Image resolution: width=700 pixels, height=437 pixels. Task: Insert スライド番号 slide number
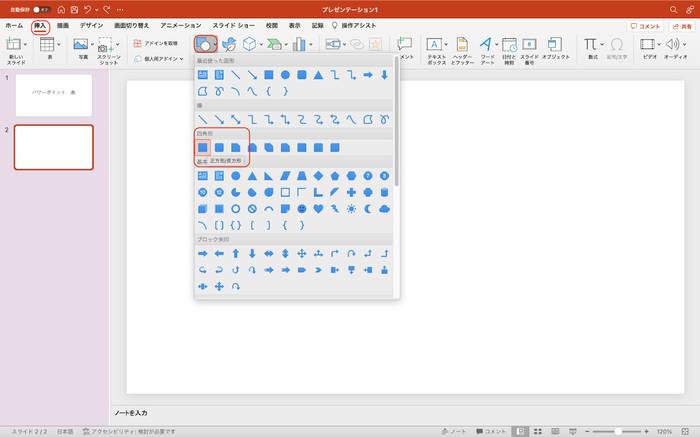pos(529,50)
